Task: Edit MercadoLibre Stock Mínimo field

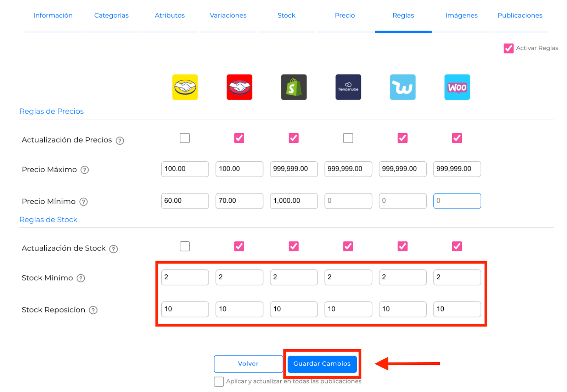Action: pyautogui.click(x=185, y=278)
